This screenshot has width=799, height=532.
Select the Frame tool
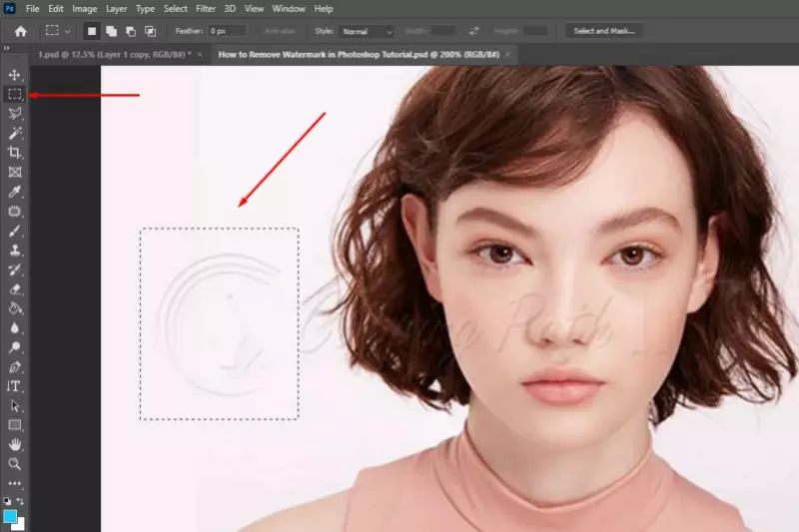coord(14,172)
